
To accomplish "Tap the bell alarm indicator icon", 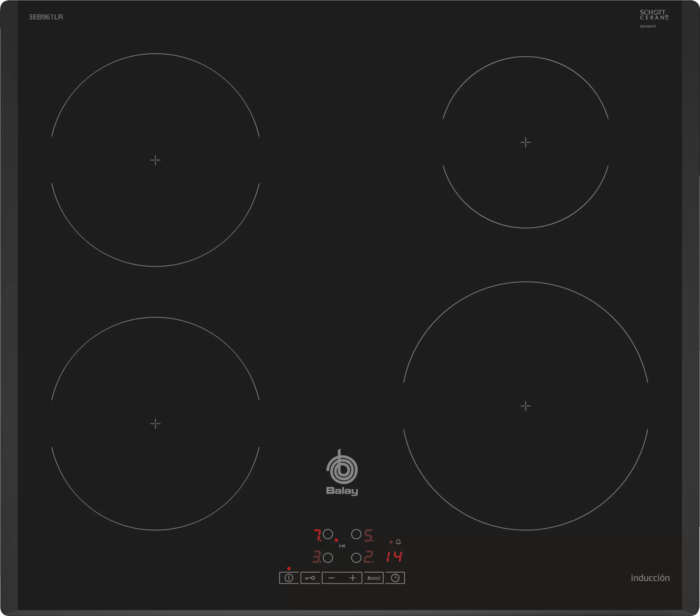I will click(398, 542).
